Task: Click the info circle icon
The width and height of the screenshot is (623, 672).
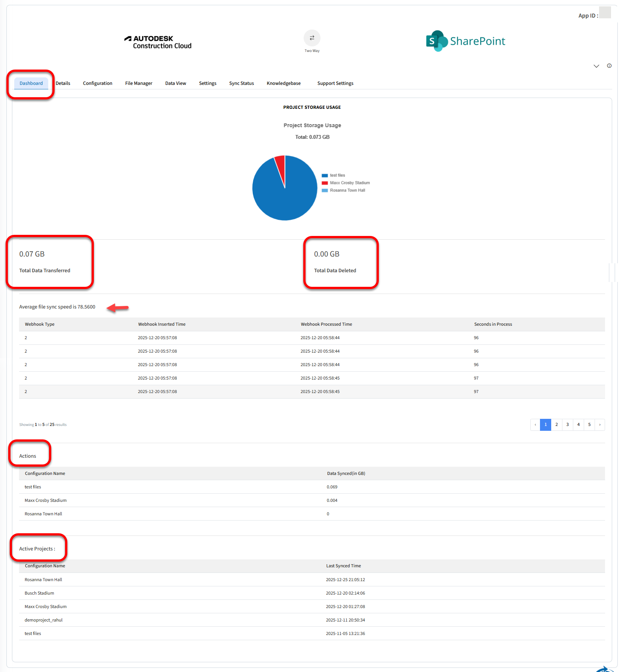Action: click(609, 66)
